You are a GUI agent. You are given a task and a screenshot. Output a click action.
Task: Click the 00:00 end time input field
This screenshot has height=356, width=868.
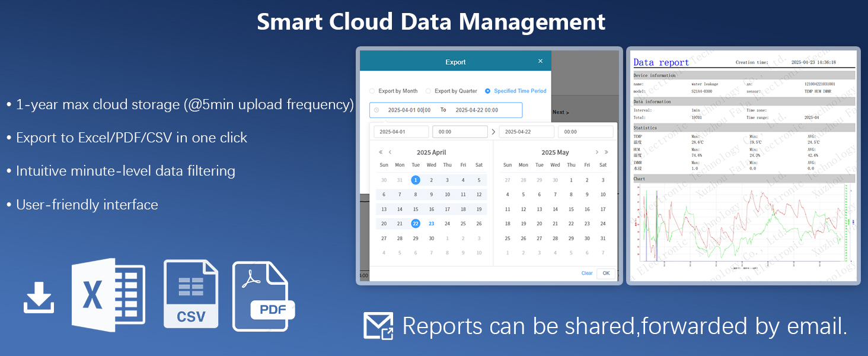[585, 131]
